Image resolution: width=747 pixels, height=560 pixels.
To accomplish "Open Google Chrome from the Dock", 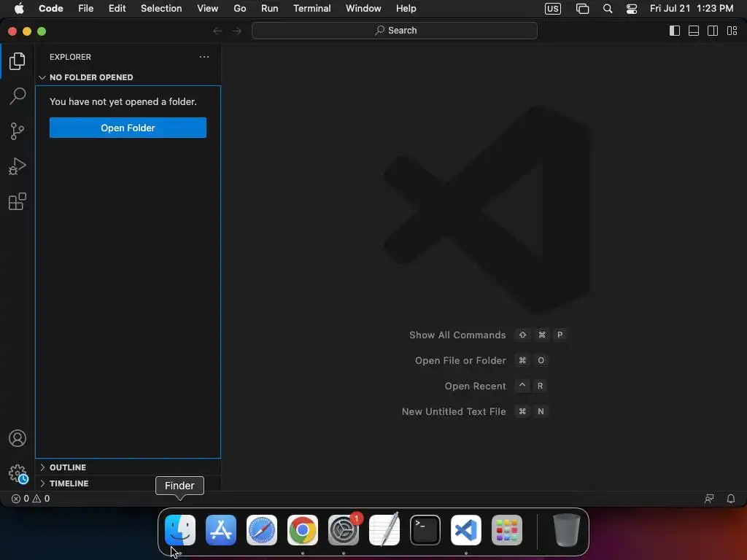I will [x=303, y=530].
